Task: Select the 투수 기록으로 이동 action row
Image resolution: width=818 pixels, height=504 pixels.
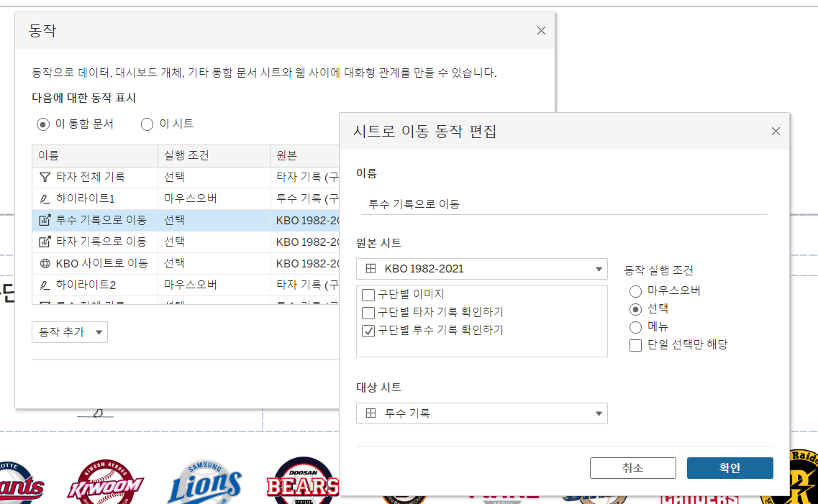Action: pyautogui.click(x=186, y=221)
